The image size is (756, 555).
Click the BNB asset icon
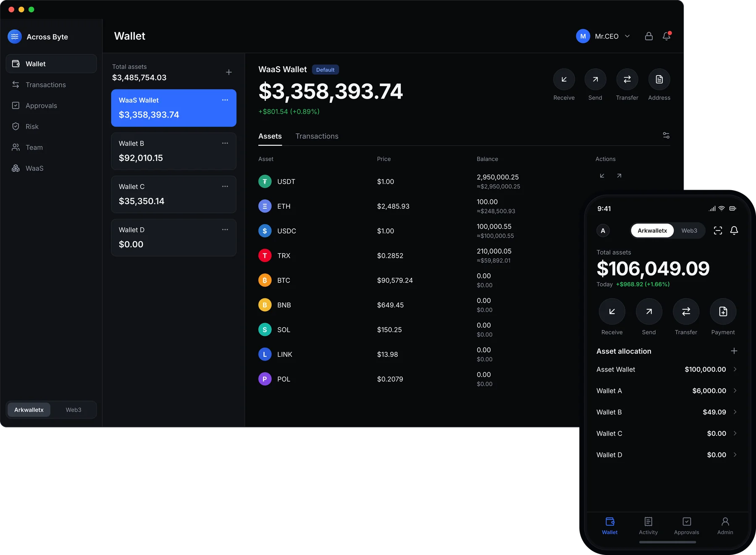pos(265,305)
